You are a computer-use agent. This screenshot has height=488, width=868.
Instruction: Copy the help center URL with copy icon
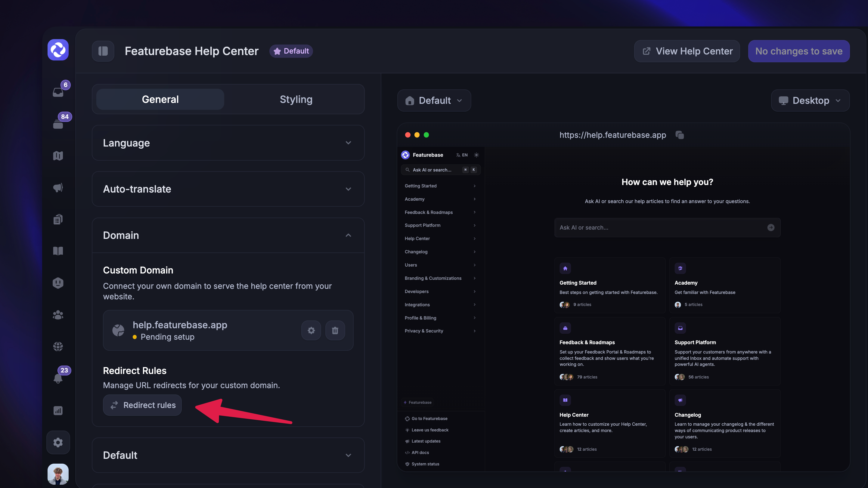[680, 135]
